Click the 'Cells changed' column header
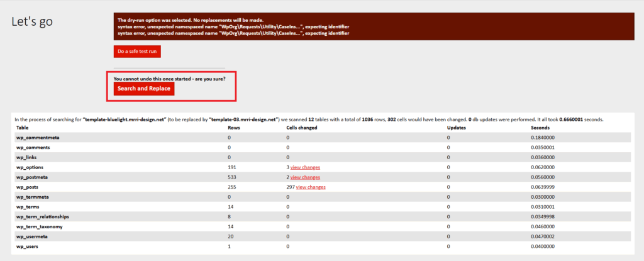 tap(302, 128)
